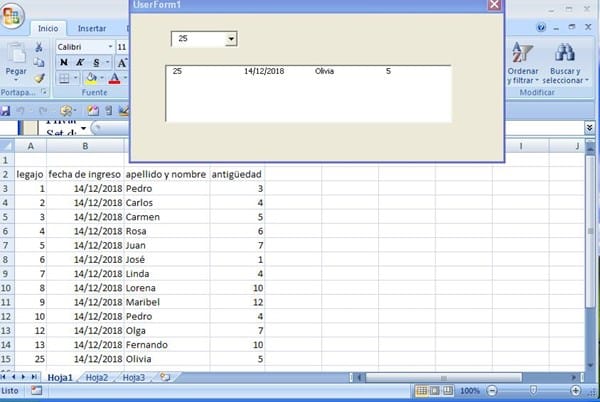Click the 'fecha de ingreso' header cell
This screenshot has height=402, width=600.
coord(85,174)
